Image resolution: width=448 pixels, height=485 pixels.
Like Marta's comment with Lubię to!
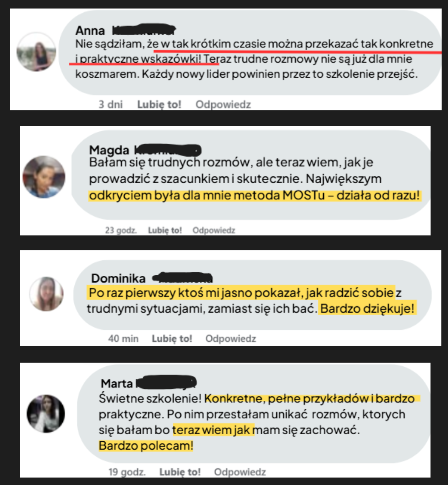pyautogui.click(x=180, y=472)
